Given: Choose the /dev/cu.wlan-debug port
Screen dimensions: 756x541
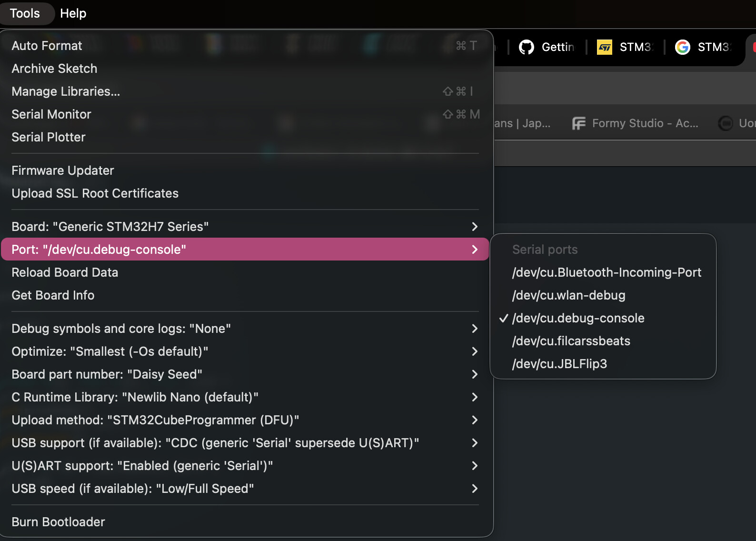Looking at the screenshot, I should point(568,295).
